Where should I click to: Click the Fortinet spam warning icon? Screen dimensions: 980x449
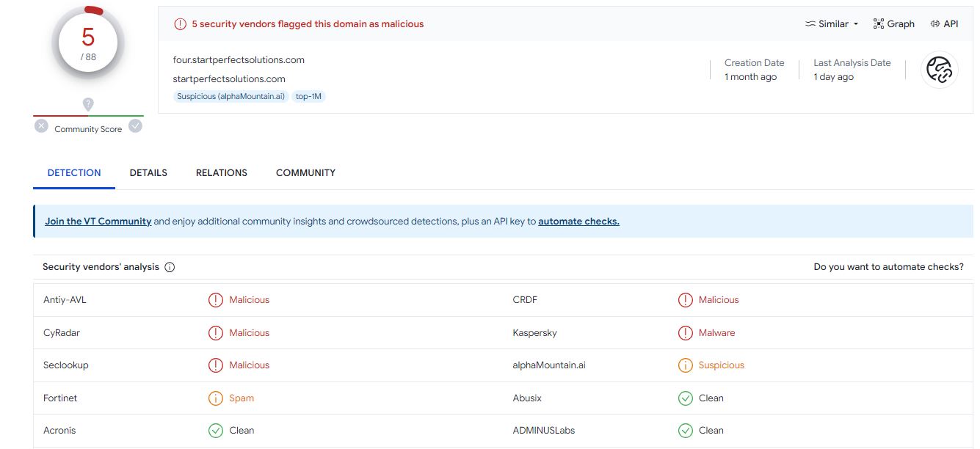216,398
